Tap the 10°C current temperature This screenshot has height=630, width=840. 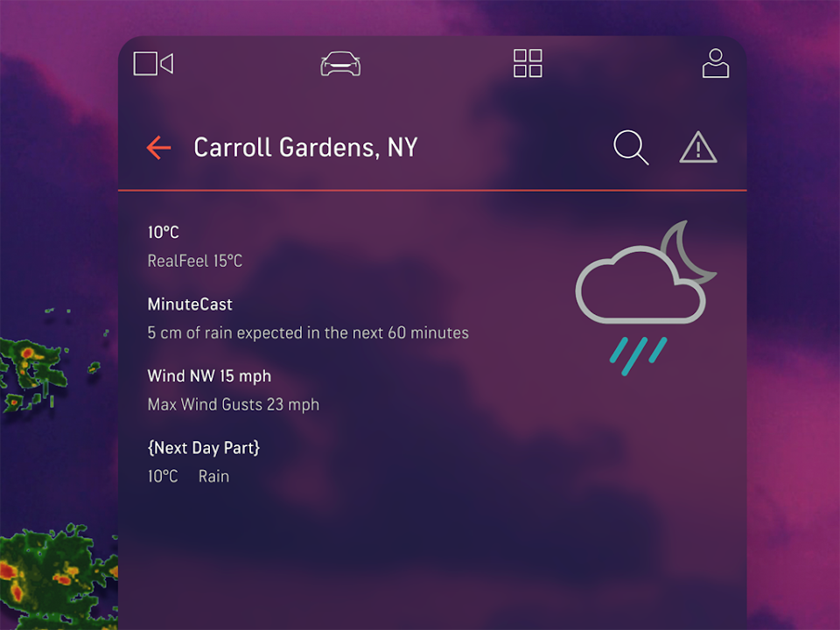pyautogui.click(x=164, y=233)
